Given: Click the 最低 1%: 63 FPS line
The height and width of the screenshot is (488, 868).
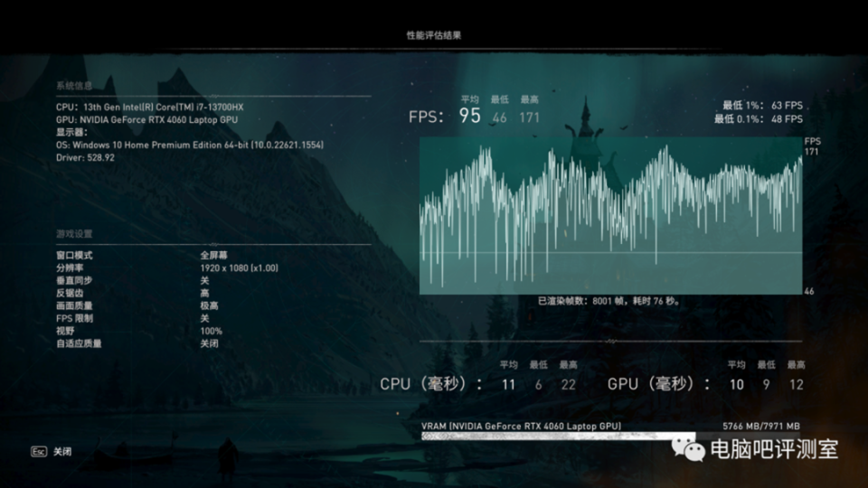Looking at the screenshot, I should 762,105.
